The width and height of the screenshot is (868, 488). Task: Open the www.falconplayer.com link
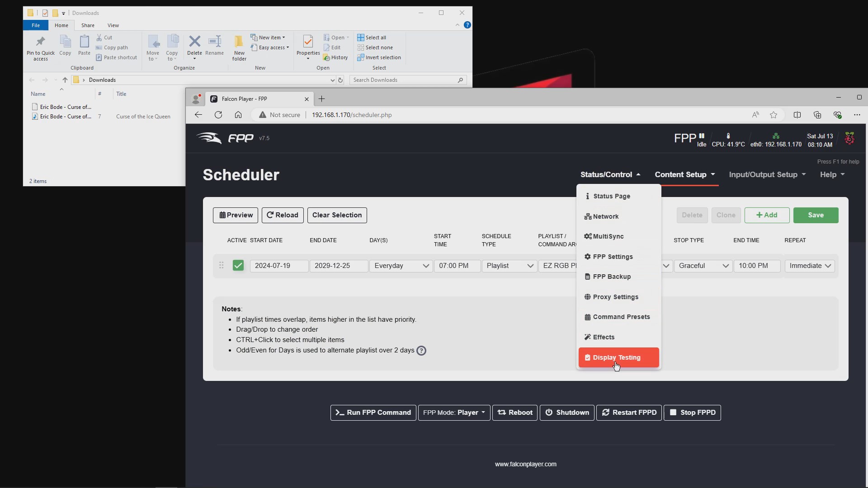525,464
